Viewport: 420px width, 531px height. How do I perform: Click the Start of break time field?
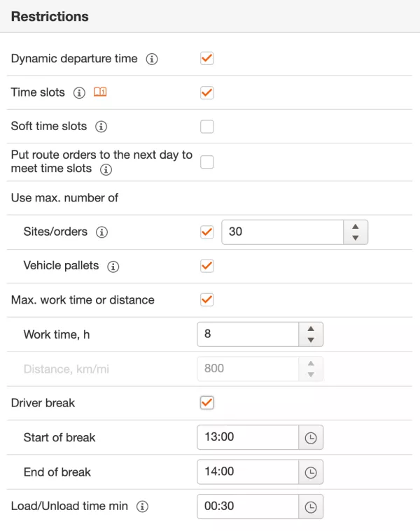click(x=248, y=437)
